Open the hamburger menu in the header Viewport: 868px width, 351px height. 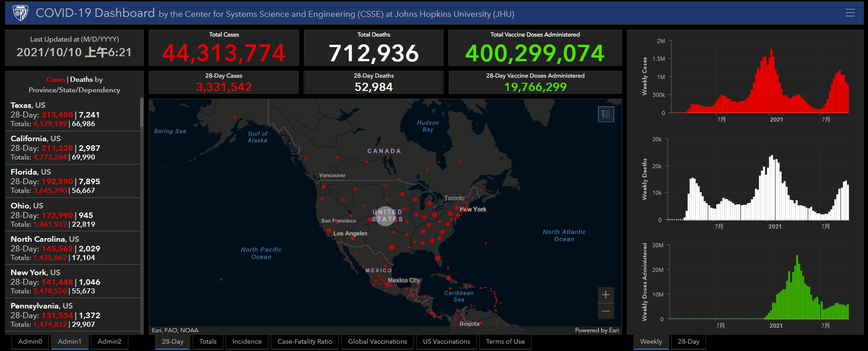[850, 13]
